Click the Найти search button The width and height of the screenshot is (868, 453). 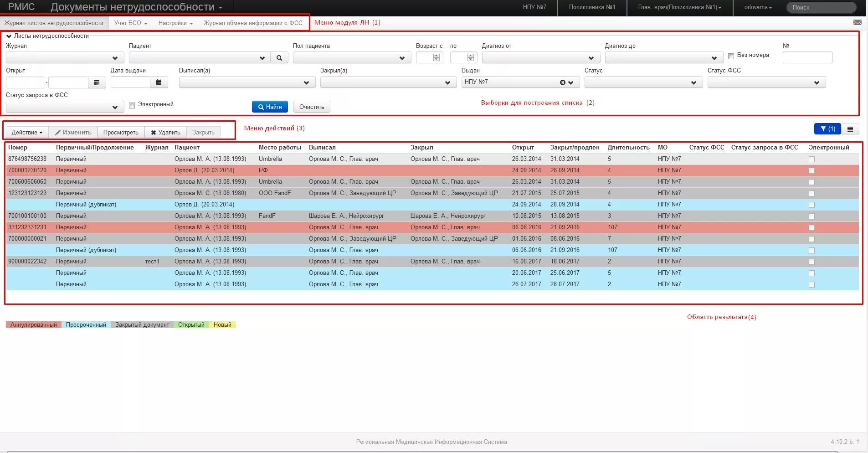coord(270,107)
